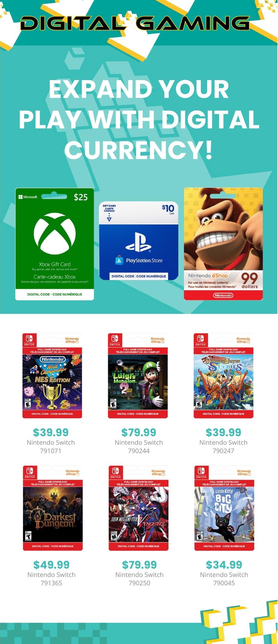Select the PlayStation Store $10 gift card
278x644 pixels.
click(138, 241)
